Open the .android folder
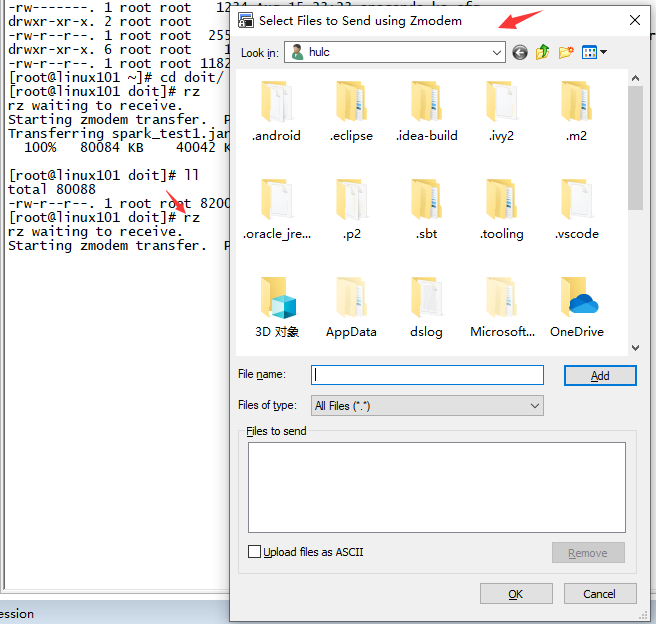Image resolution: width=656 pixels, height=624 pixels. [276, 112]
